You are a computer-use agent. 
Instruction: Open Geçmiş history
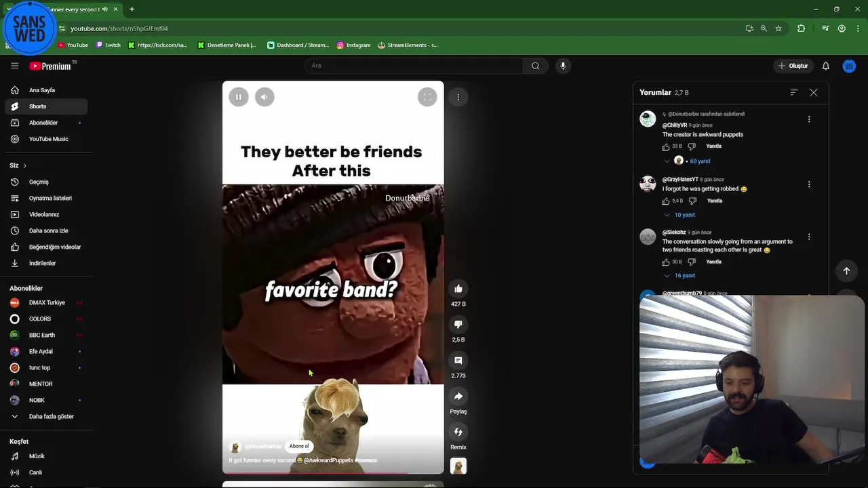(x=46, y=182)
